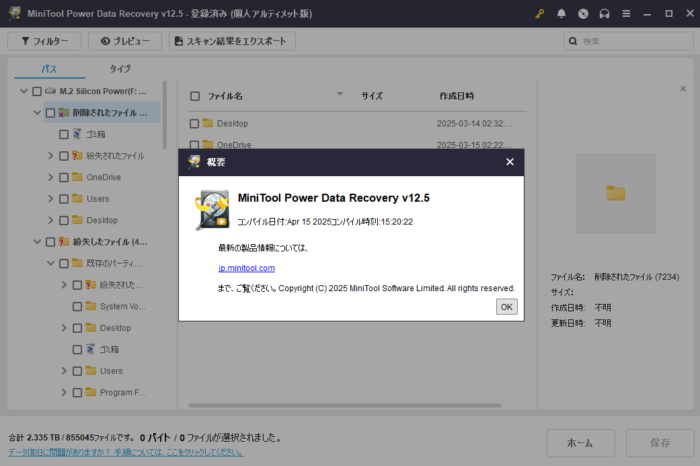Screen dimensions: 700x466
Task: Open the jp.minitool.com link
Action: (x=246, y=268)
